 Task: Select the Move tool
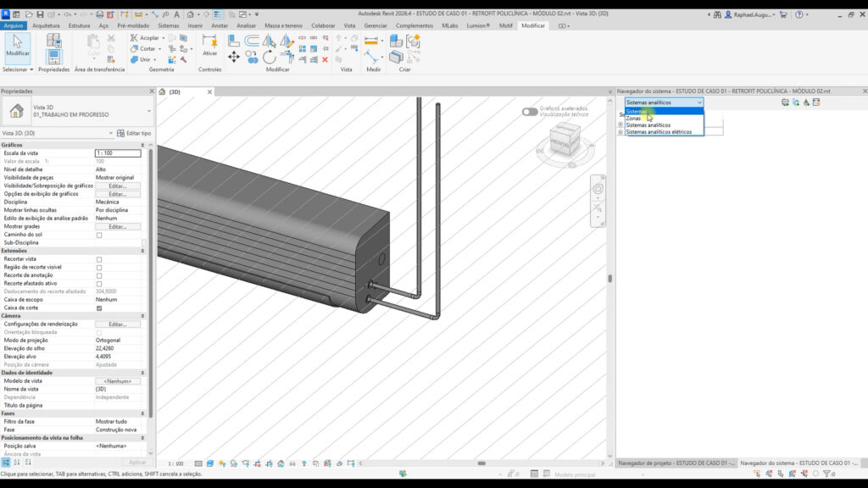(234, 57)
